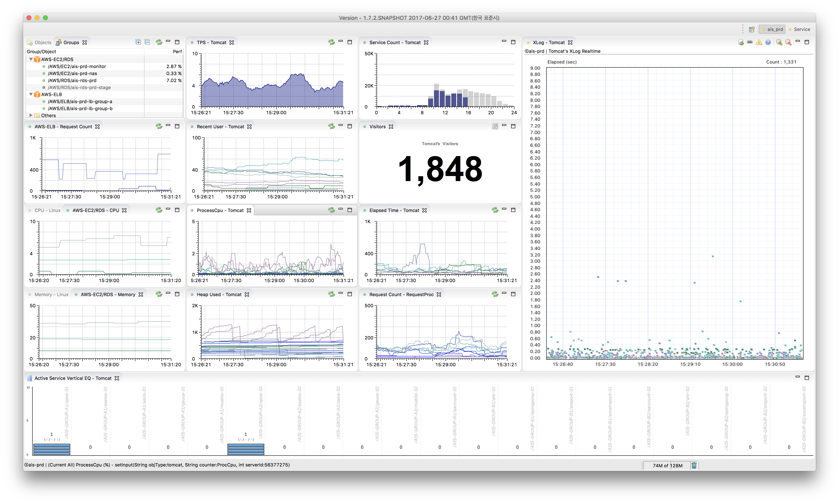Select /AWS/RDS/ais-rds-prd tree item
This screenshot has height=504, width=839.
coord(72,80)
